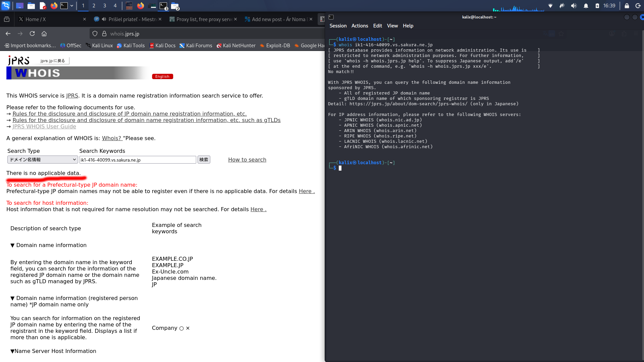Screen dimensions: 644x362
Task: Open the terminal View menu
Action: pyautogui.click(x=392, y=26)
